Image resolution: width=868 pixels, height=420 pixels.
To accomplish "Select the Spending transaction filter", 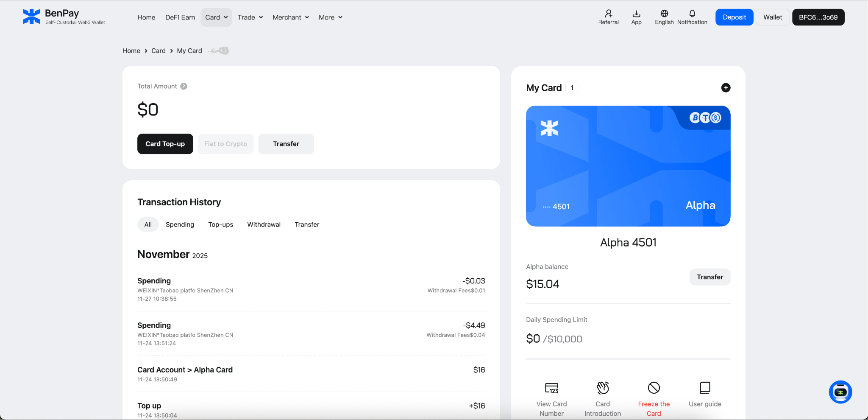I will click(180, 224).
